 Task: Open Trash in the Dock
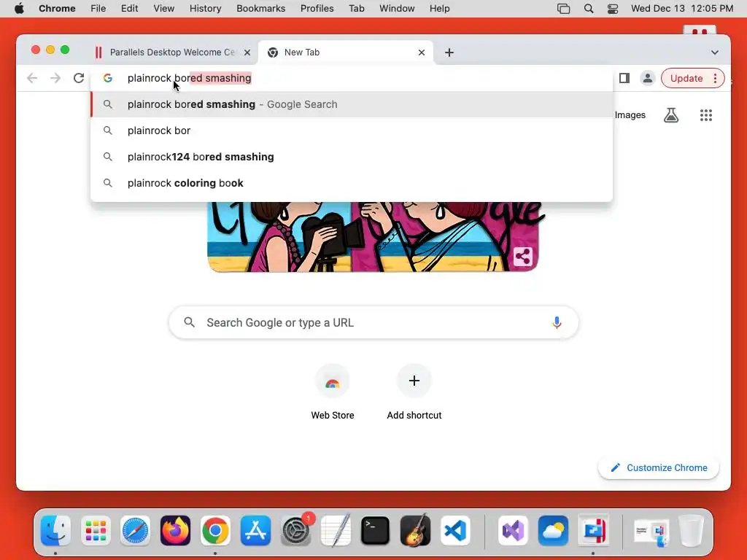[692, 531]
